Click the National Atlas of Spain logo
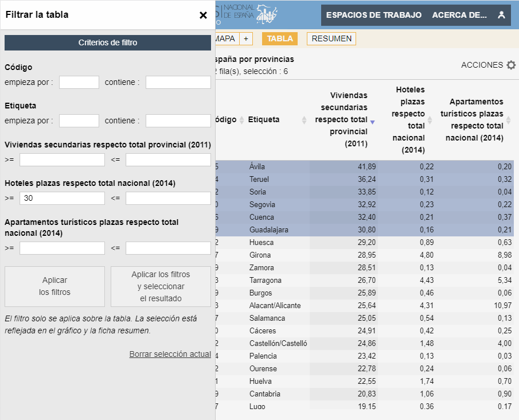Viewport: 519px width, 420px height. [x=247, y=14]
